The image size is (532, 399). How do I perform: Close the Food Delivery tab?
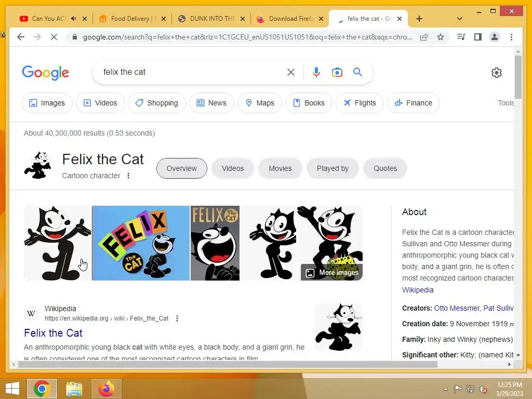(164, 19)
